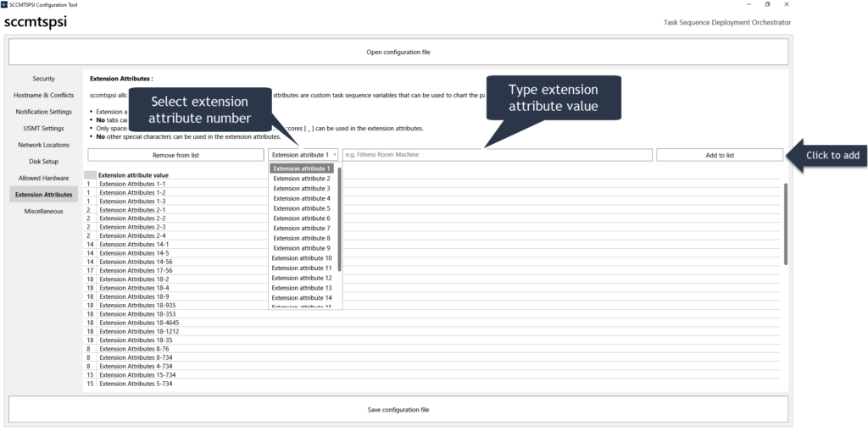Switch to Allowed Hardware tab

tap(43, 178)
